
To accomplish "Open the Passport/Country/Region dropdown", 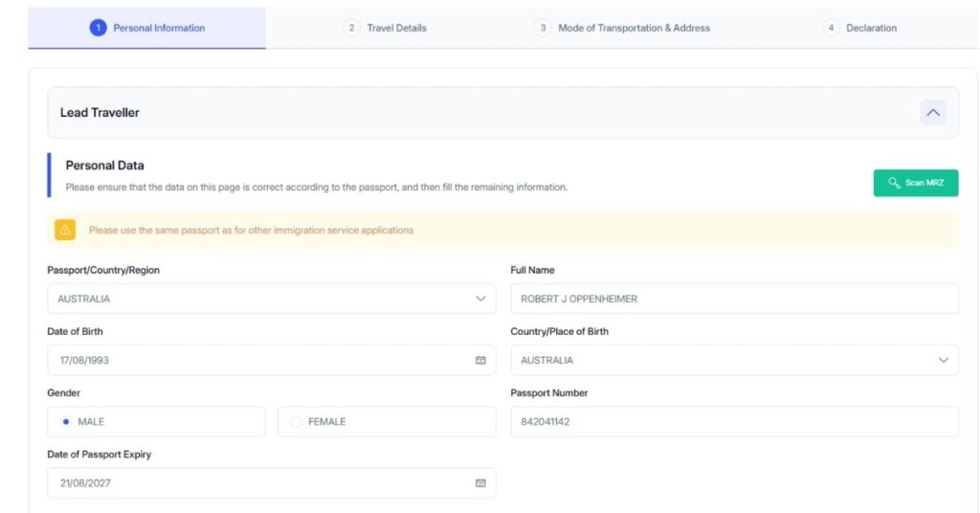I will tap(271, 299).
